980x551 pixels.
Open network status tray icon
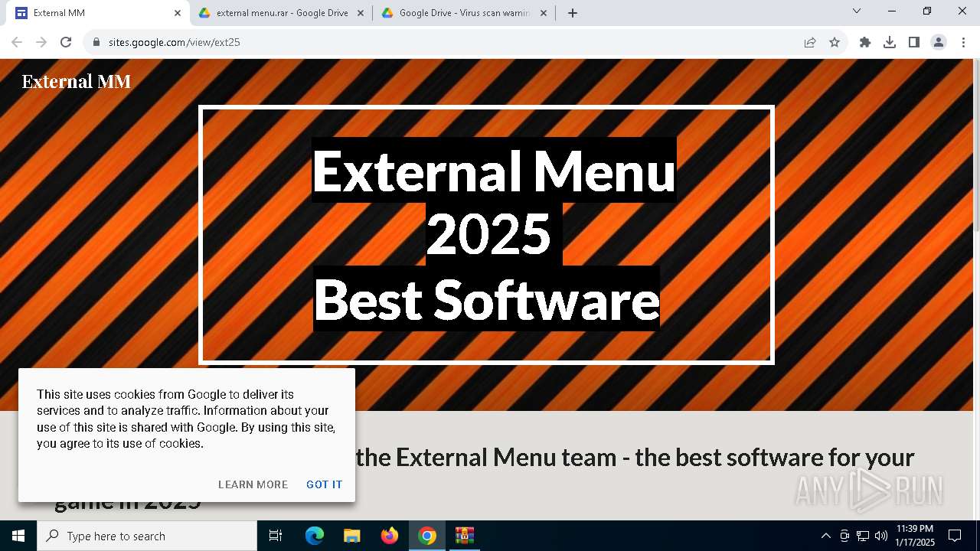pos(863,536)
